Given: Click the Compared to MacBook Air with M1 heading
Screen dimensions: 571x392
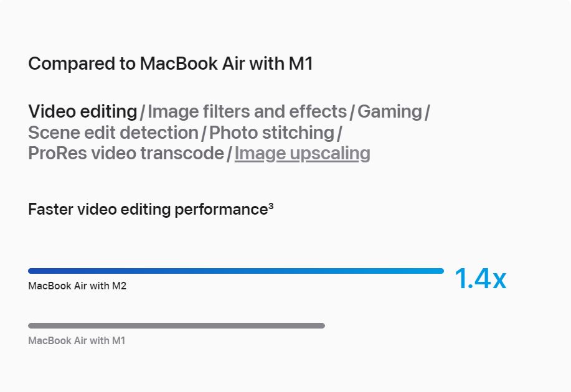Looking at the screenshot, I should tap(171, 63).
